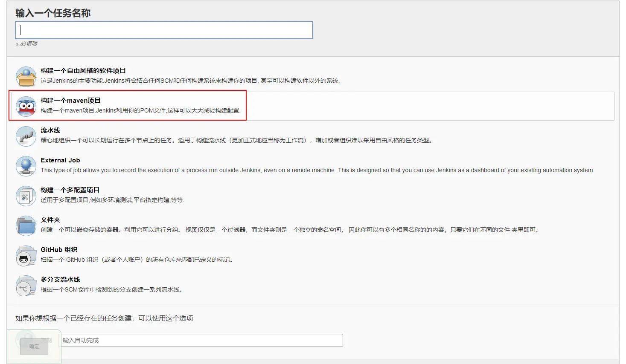
Task: Choose 构建一个多配置项目 title
Action: tap(70, 190)
